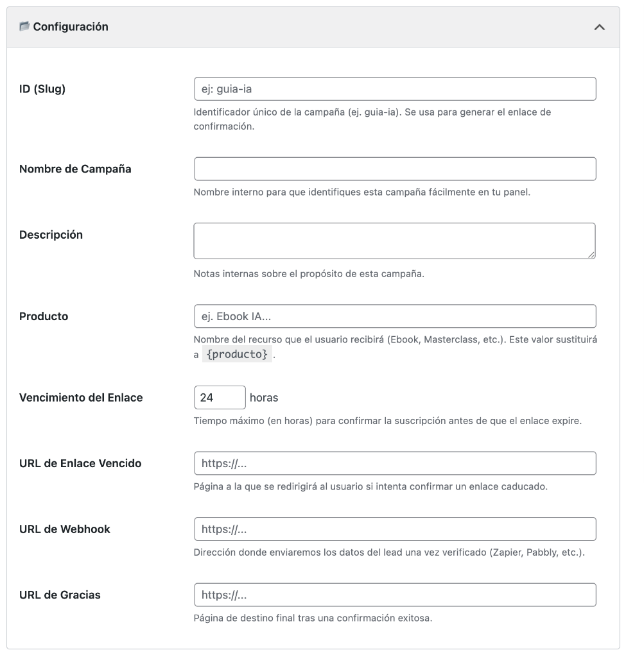Screen dimensions: 644x657
Task: Select the Producto input field
Action: point(395,316)
